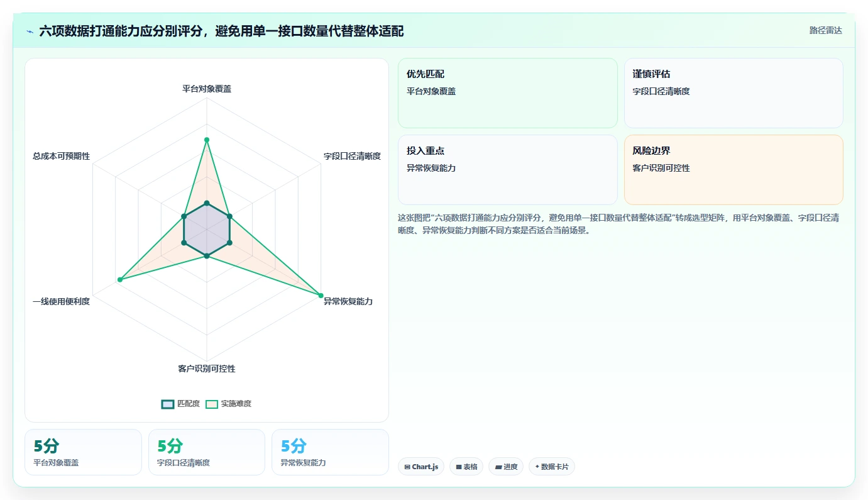868x500 pixels.
Task: Click the 路径雷达 label in the header
Action: pos(825,30)
